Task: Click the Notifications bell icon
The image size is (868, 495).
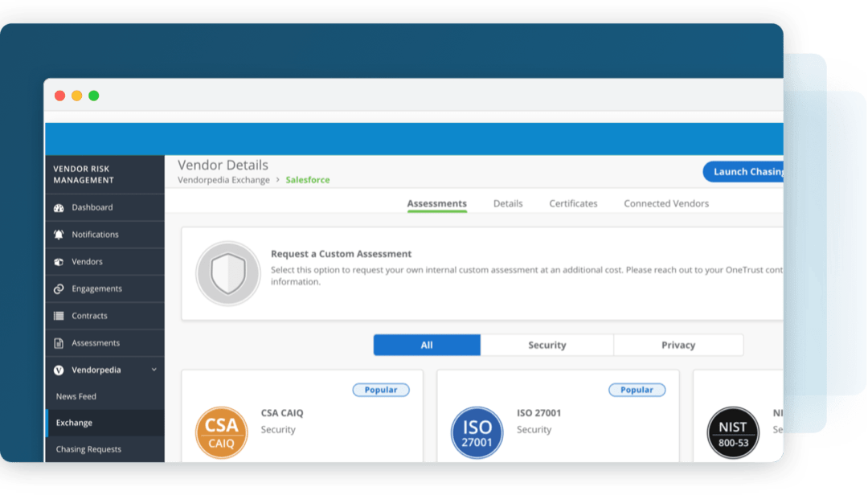Action: click(59, 235)
